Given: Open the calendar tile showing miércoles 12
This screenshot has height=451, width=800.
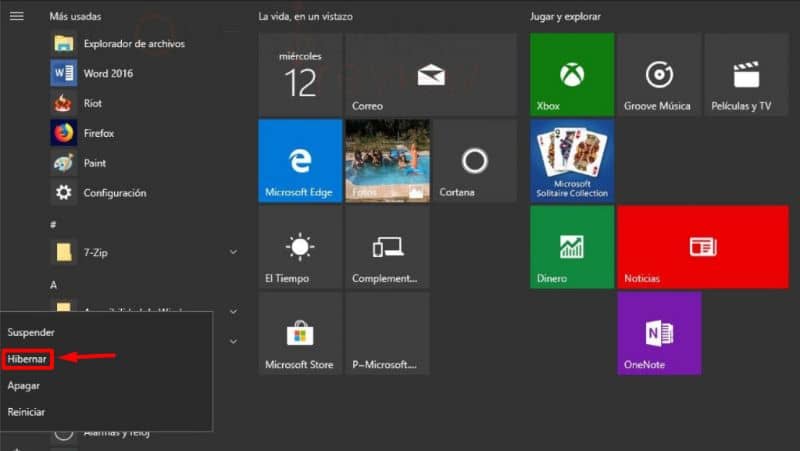Looking at the screenshot, I should (300, 74).
